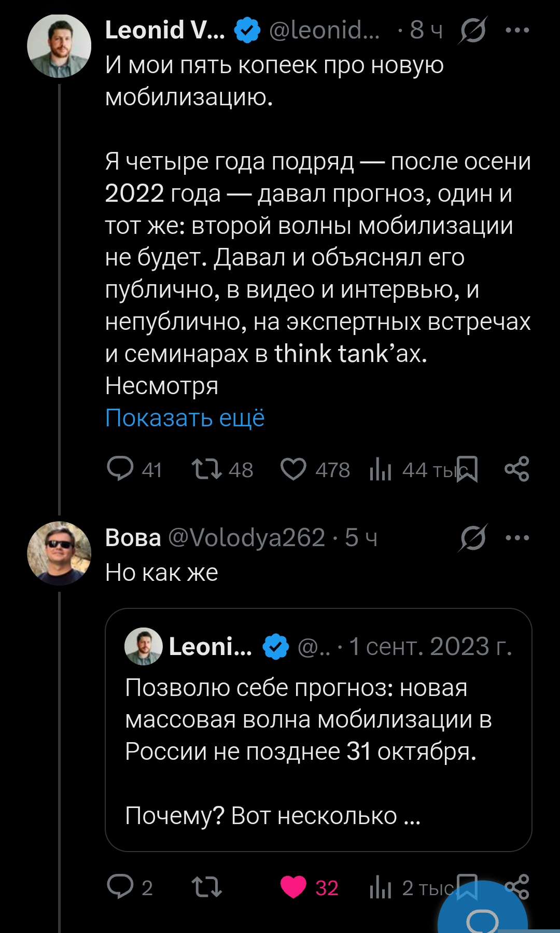Open Leonid's profile picture

coord(59,46)
